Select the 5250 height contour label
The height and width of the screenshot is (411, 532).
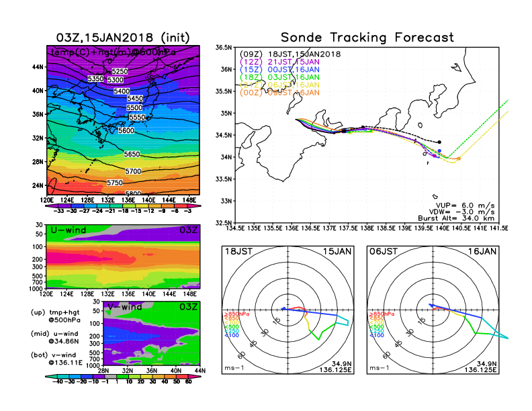[x=120, y=71]
